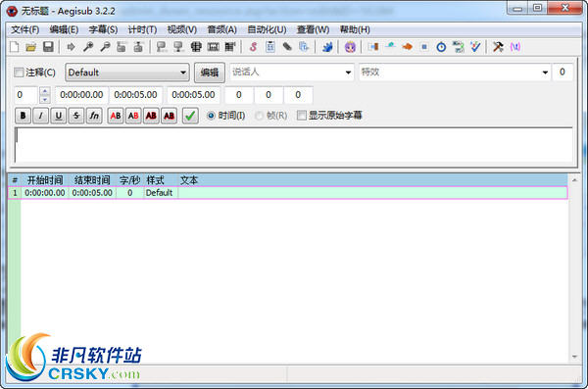Image resolution: width=588 pixels, height=389 pixels.
Task: Cycle tag hiding mode icon
Action: pos(515,47)
